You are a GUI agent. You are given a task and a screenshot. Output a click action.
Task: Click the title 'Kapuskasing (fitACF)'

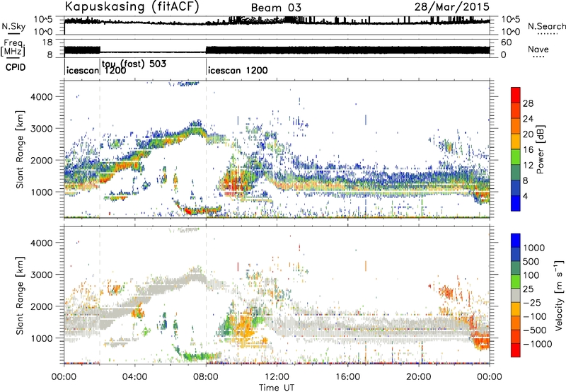coord(132,6)
